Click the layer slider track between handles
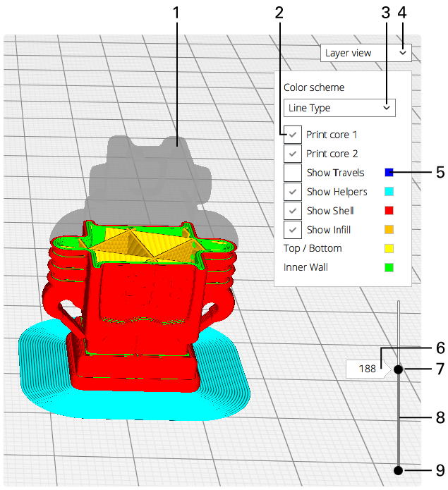 pos(399,419)
